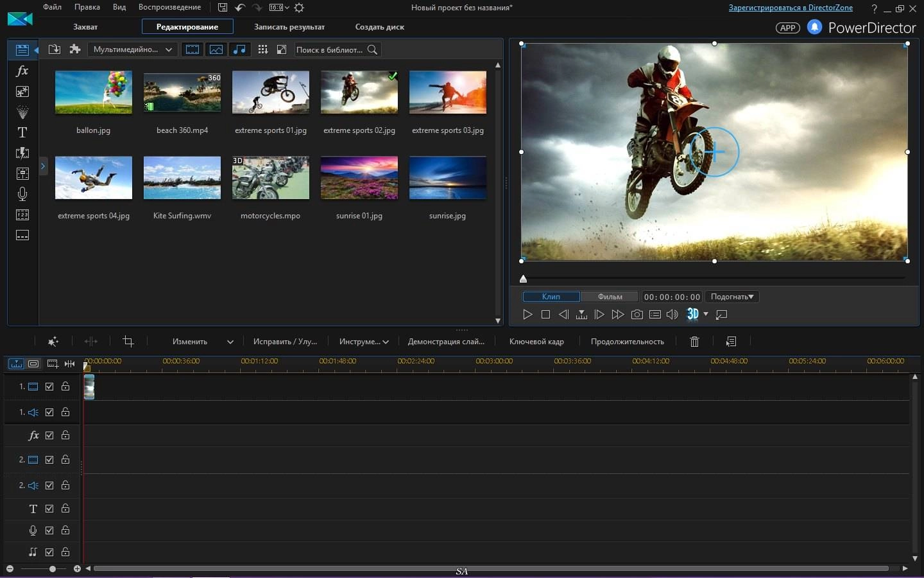Lock the music track
The image size is (924, 578).
65,552
